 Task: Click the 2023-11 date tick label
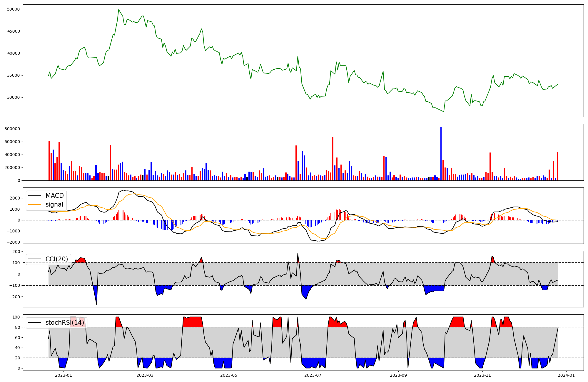tap(482, 375)
